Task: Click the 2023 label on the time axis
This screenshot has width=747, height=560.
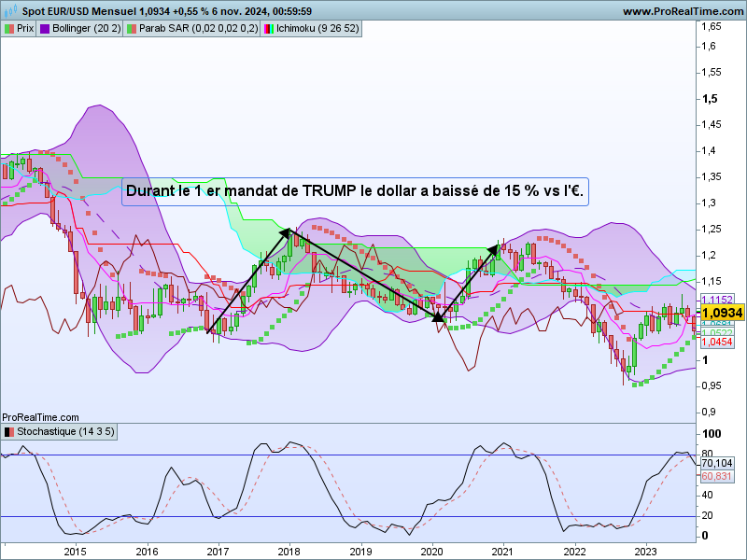Action: pyautogui.click(x=646, y=553)
